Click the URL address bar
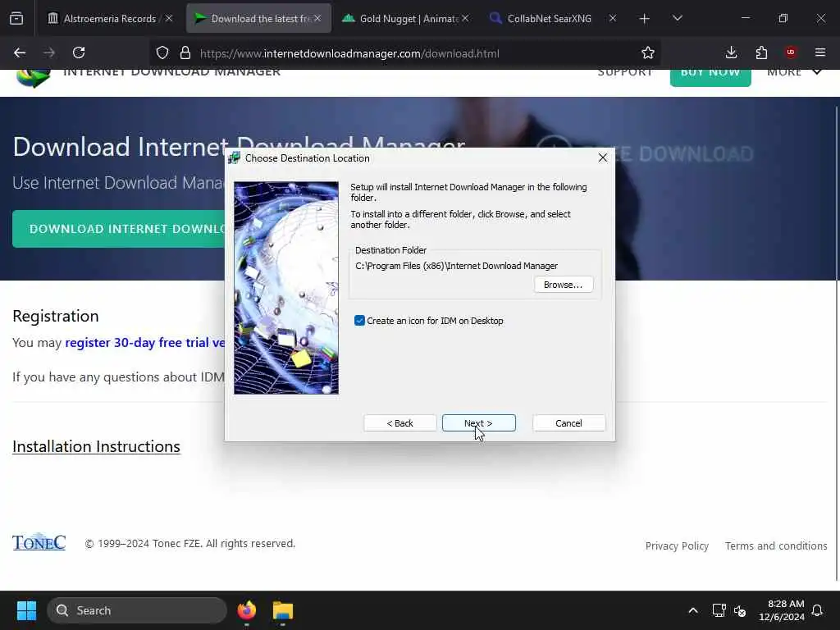This screenshot has height=630, width=840. (x=407, y=53)
